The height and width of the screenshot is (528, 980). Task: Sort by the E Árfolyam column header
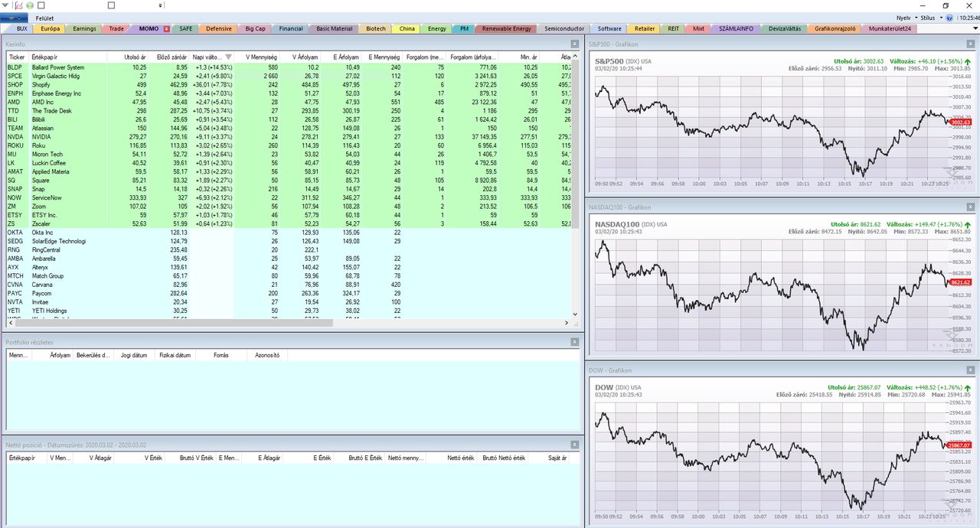[x=341, y=57]
